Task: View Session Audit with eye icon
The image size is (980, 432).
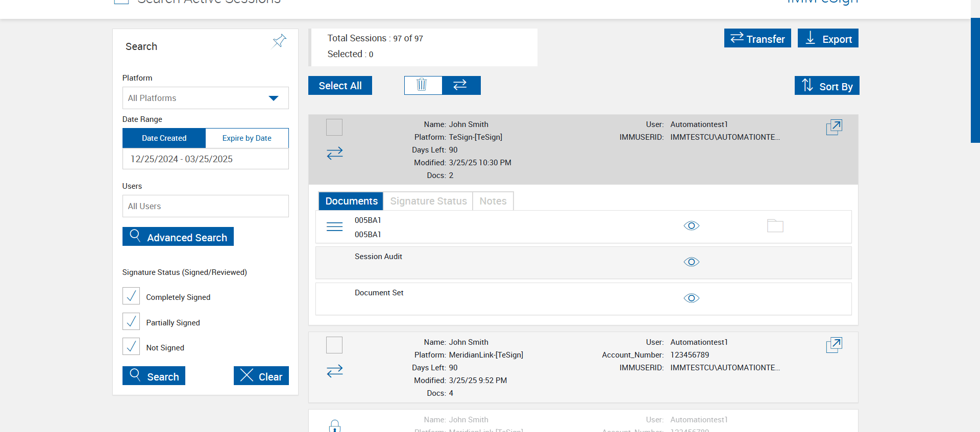Action: (x=692, y=262)
